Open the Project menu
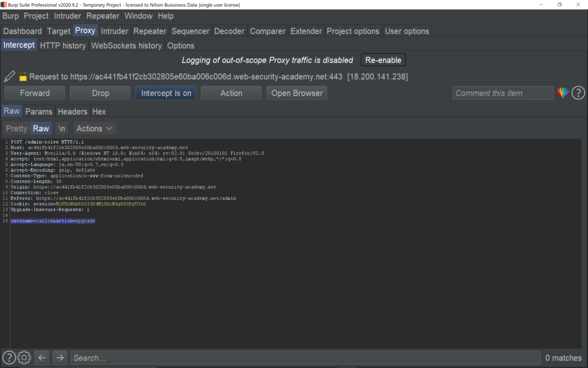 point(36,16)
